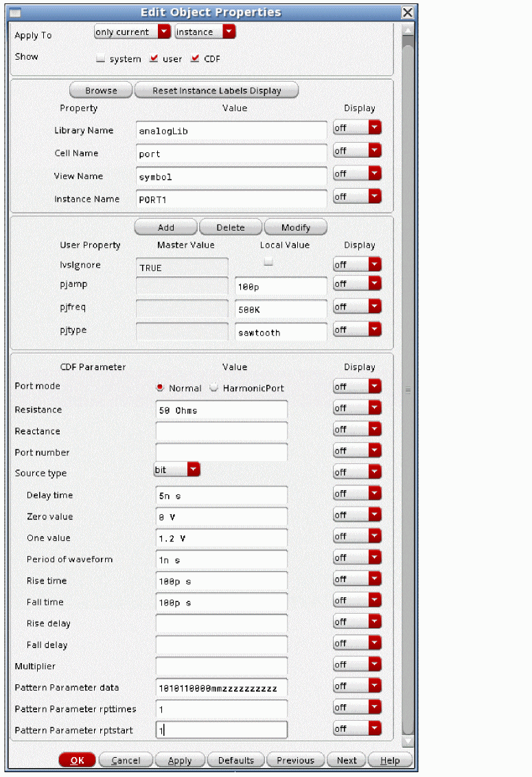This screenshot has height=777, width=532.
Task: Open the window menu icon in title bar
Action: tap(15, 12)
